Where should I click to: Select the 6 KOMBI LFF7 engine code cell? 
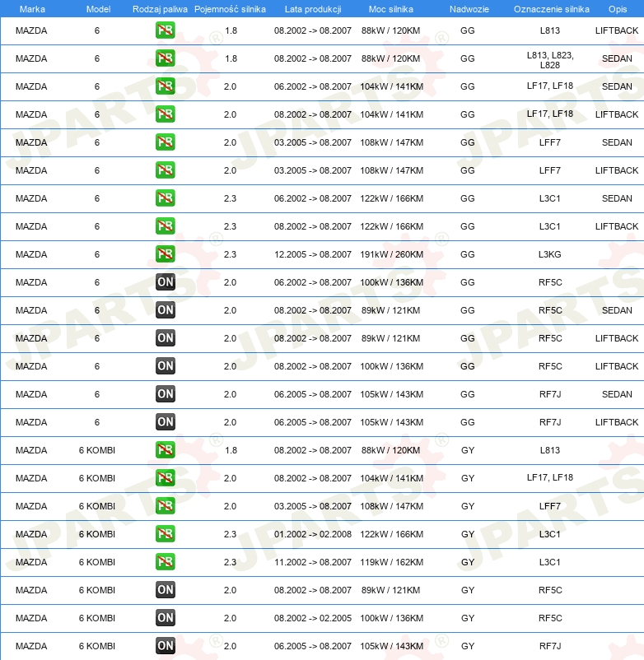[549, 506]
